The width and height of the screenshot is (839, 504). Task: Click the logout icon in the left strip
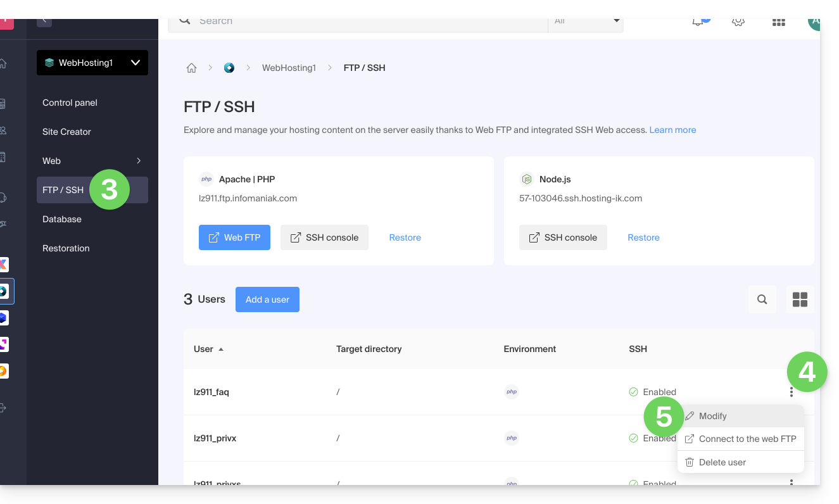[3, 408]
